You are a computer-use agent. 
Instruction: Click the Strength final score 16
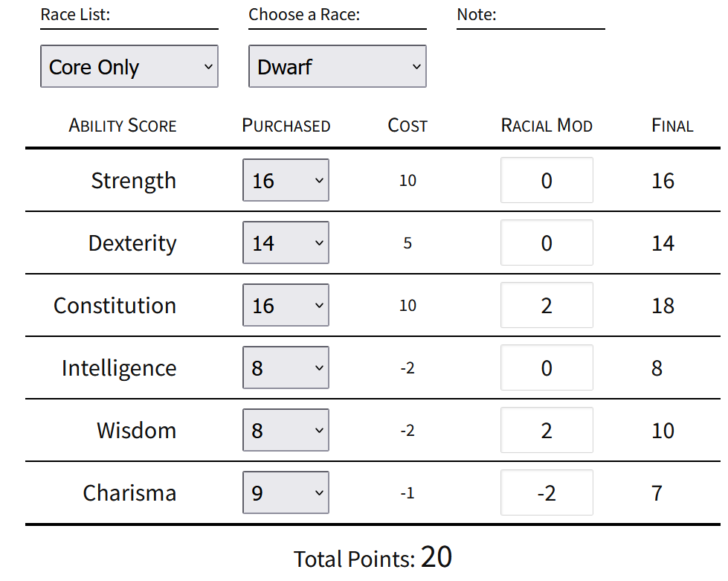pyautogui.click(x=663, y=181)
